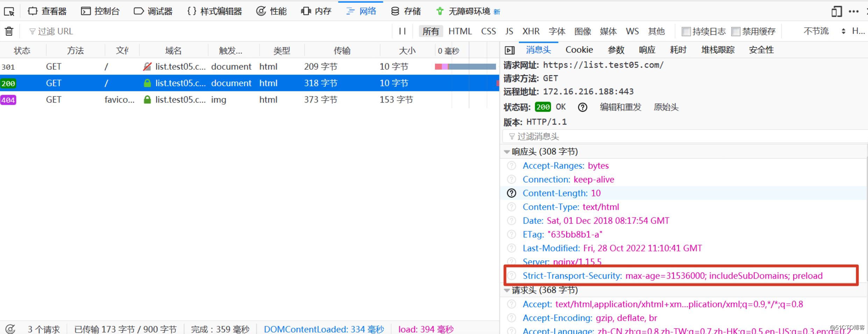The width and height of the screenshot is (868, 334).
Task: Focus the 过滤消息头 filter field
Action: coord(685,136)
